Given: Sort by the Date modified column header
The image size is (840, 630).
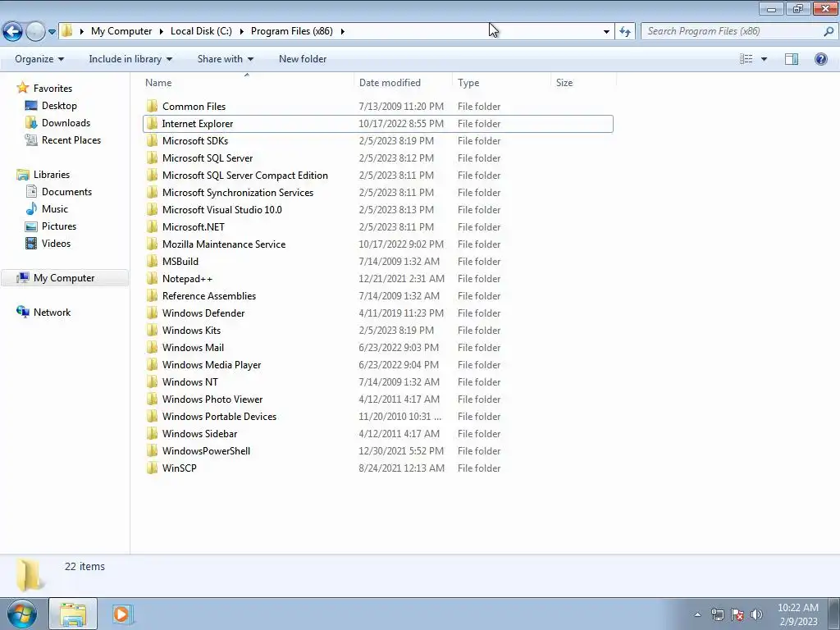Looking at the screenshot, I should tap(390, 83).
